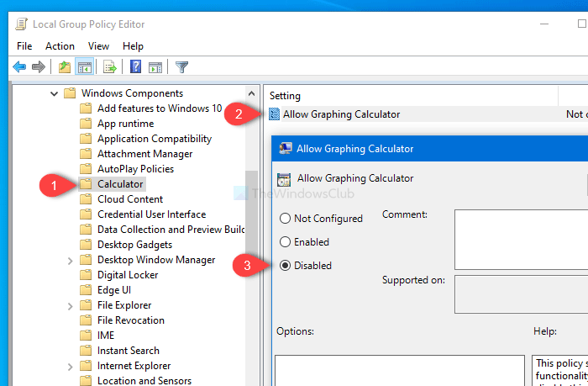Click the Filter funnel toolbar icon
The image size is (588, 386).
click(182, 67)
